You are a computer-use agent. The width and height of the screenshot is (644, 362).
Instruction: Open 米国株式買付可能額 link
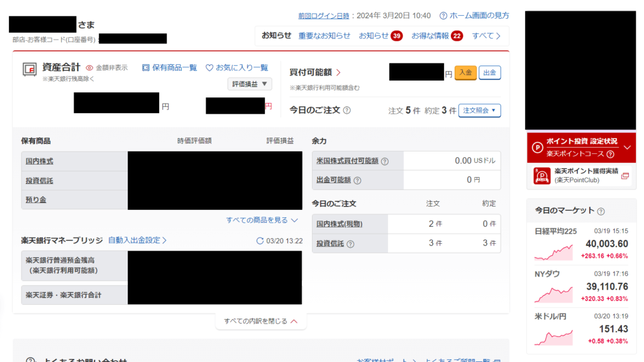[347, 162]
